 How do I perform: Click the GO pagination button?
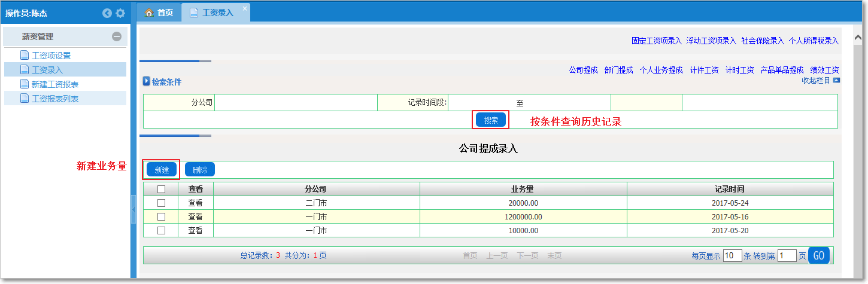point(818,256)
